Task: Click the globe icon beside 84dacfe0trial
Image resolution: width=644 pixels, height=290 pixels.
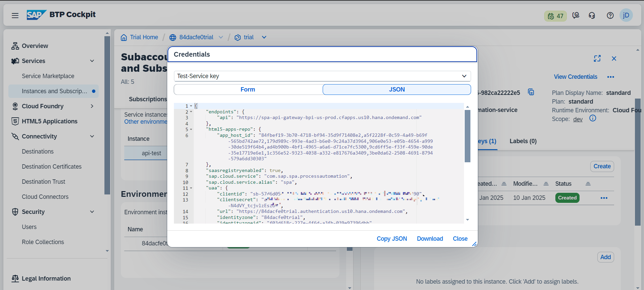Action: 173,37
